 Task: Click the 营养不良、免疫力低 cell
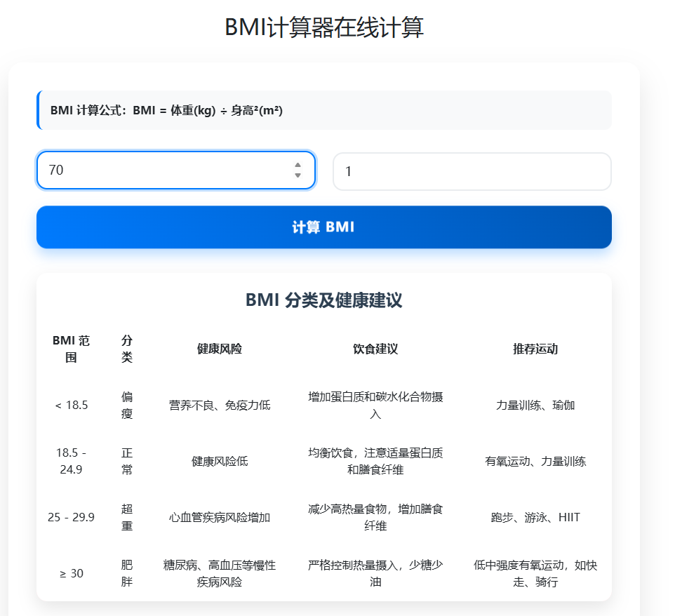(220, 405)
